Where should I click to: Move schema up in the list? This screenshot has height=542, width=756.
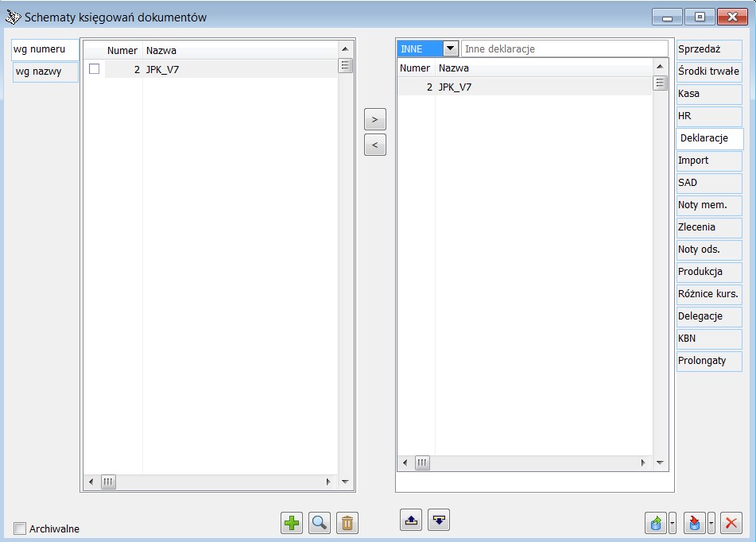411,520
